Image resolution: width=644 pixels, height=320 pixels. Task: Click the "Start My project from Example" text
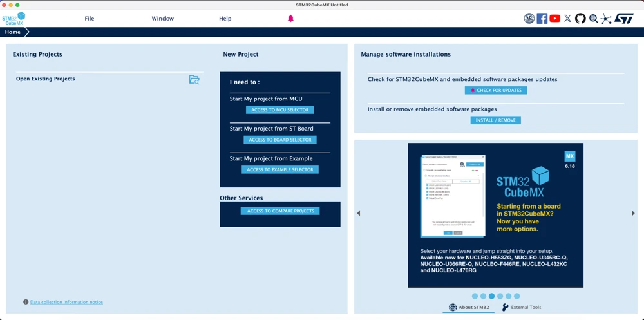click(271, 158)
